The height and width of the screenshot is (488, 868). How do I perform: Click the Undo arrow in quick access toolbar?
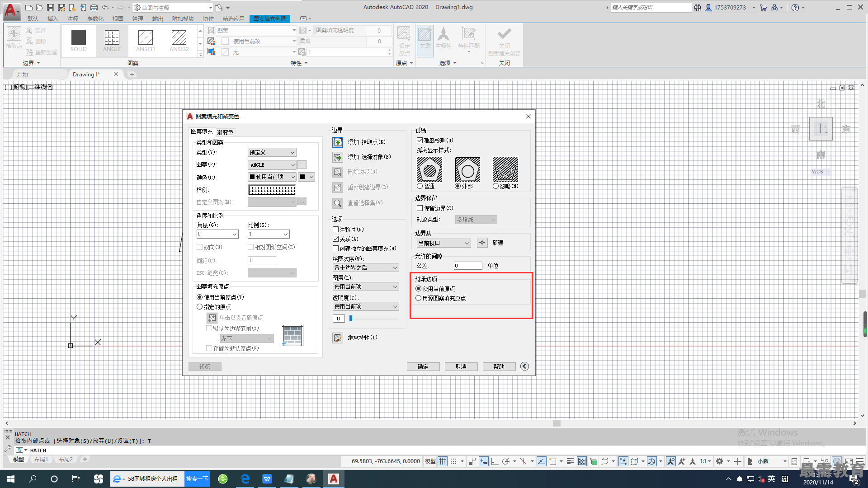pos(105,8)
